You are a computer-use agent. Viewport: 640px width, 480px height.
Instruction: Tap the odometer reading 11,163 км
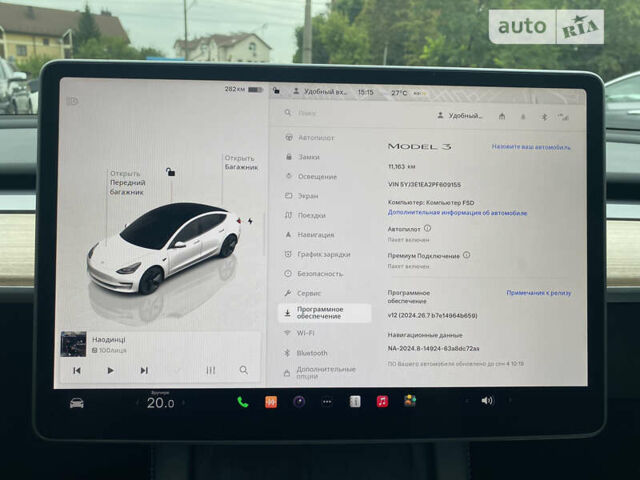pyautogui.click(x=402, y=167)
